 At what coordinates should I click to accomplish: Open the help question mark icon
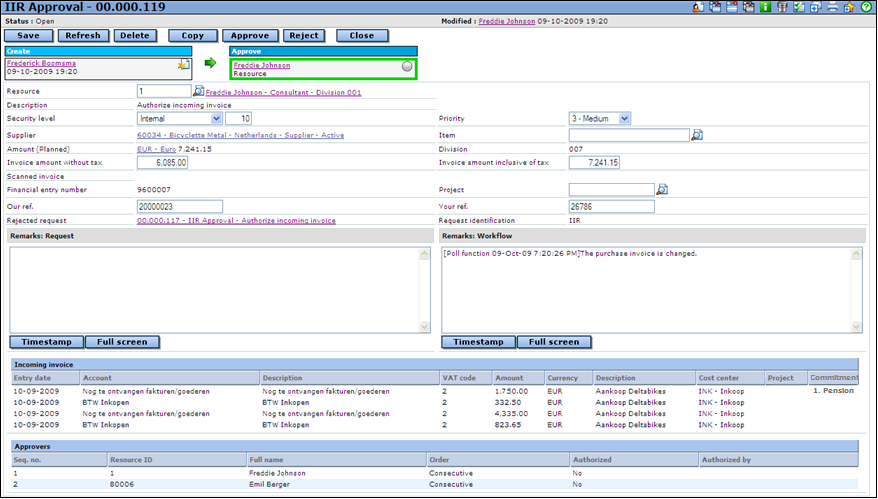coord(865,7)
